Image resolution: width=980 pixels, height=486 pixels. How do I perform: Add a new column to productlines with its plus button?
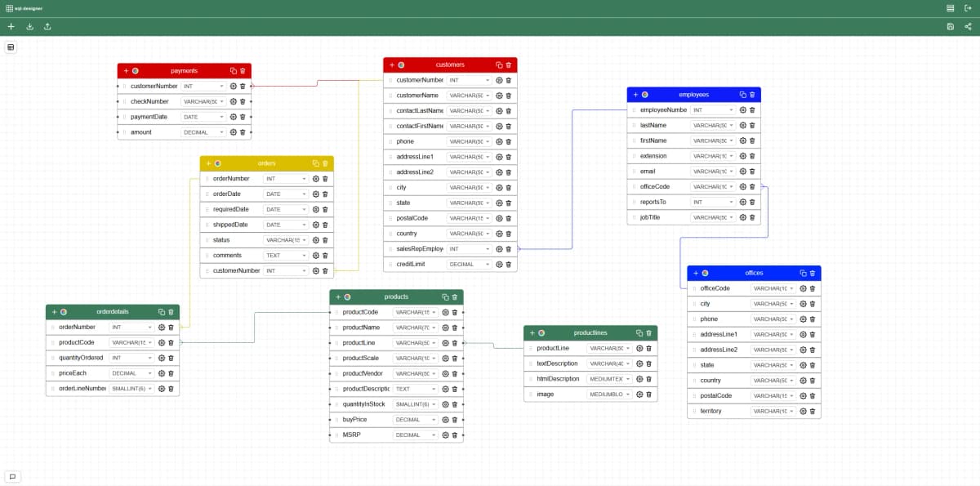tap(533, 332)
